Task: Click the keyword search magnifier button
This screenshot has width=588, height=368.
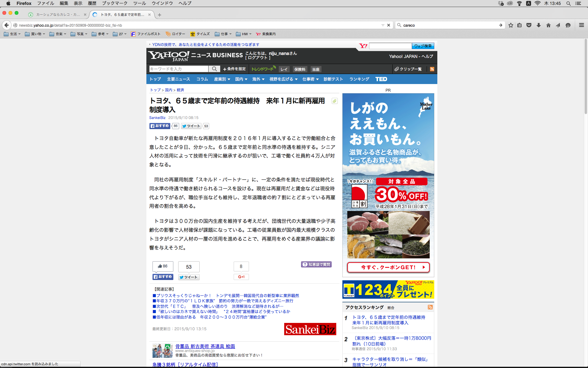Action: tap(214, 69)
